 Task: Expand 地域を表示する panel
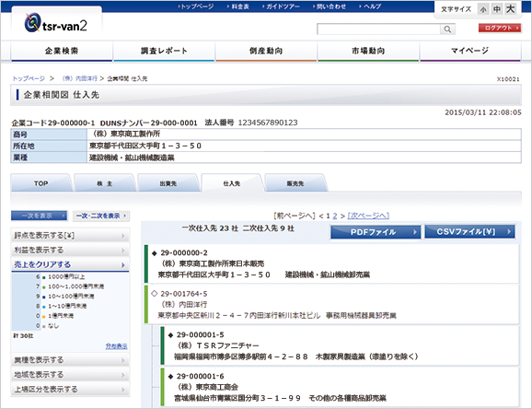(70, 375)
